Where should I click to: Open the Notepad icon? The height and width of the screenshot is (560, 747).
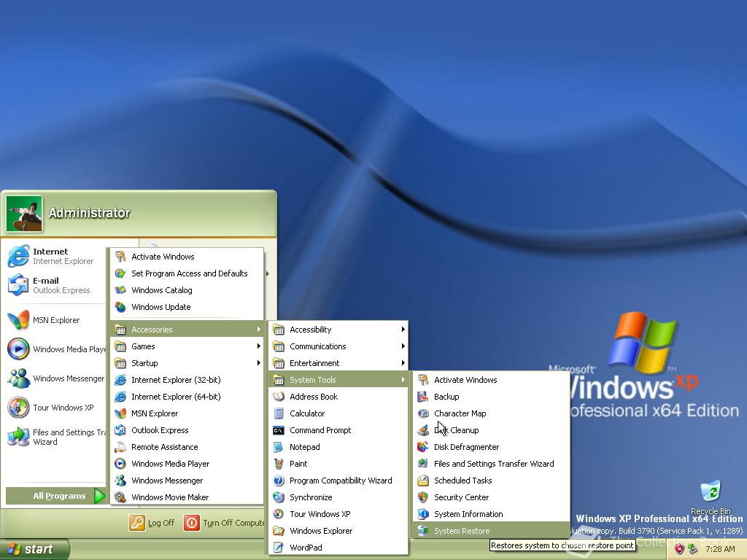(x=279, y=447)
